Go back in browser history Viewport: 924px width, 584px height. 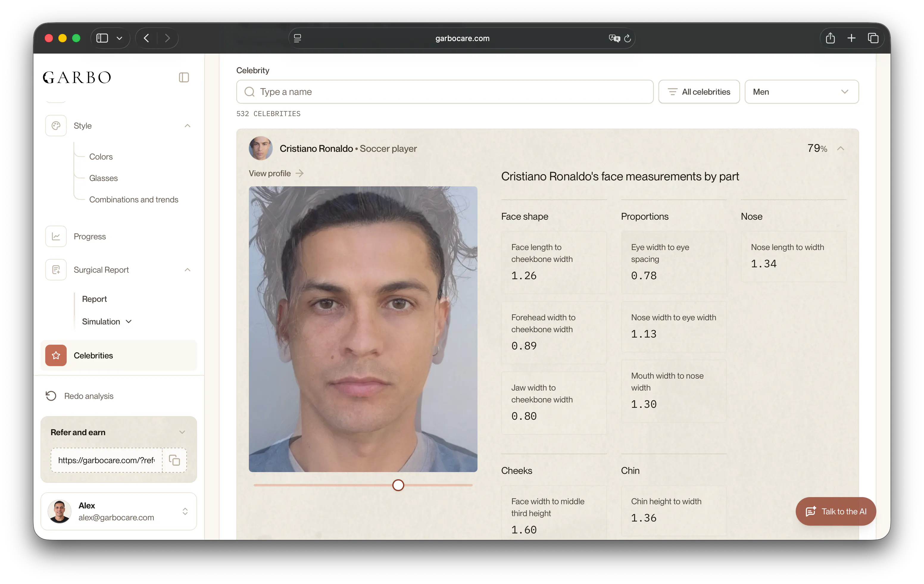146,38
